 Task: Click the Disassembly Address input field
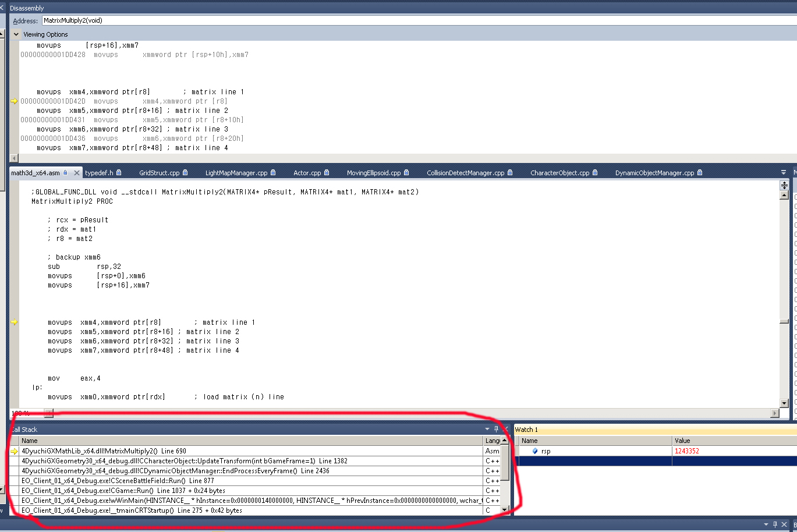tap(408, 20)
